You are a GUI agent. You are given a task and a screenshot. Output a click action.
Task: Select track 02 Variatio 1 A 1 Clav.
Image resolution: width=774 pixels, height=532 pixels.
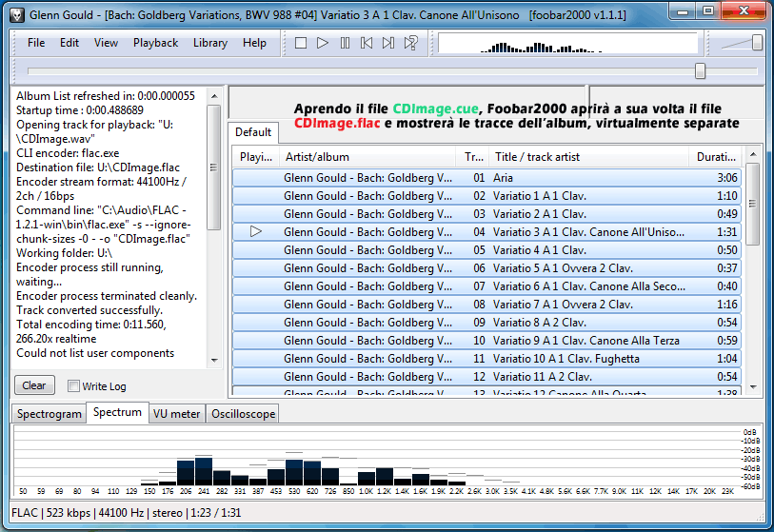click(x=486, y=196)
